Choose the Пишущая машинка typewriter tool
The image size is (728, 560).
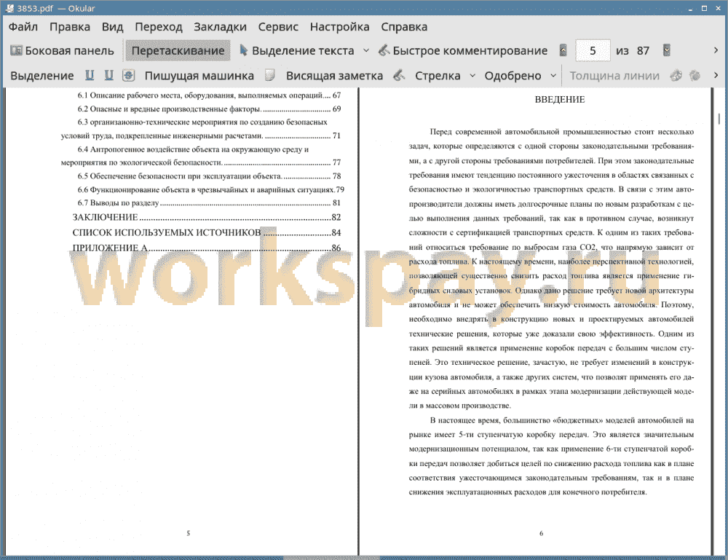tap(199, 76)
